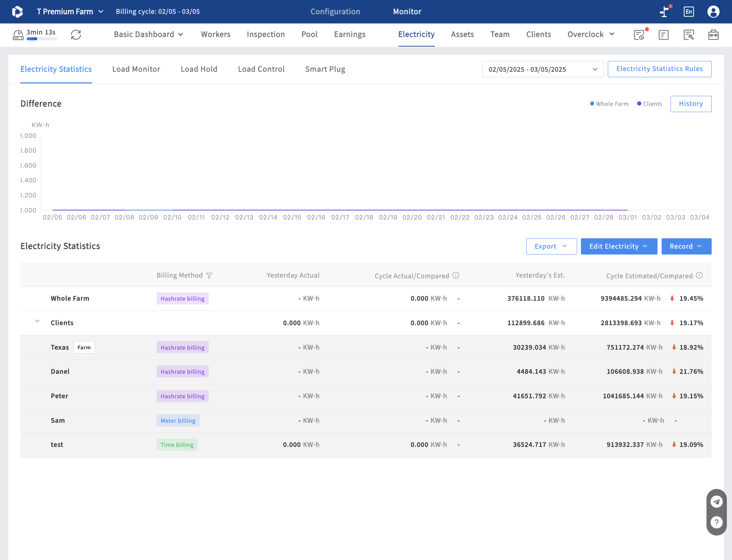Screen dimensions: 732x560
Task: Click the Farm tag beside Texas
Action: 84,348
